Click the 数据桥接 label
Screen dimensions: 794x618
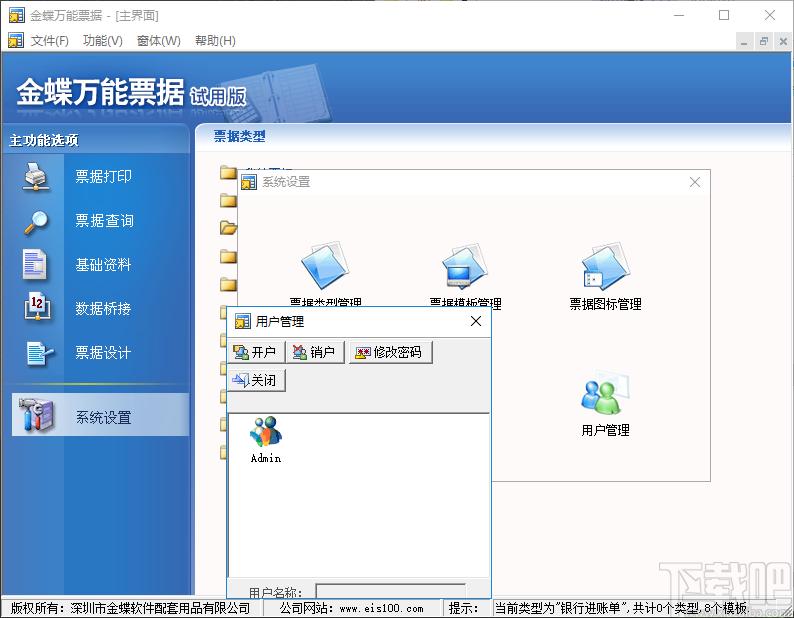click(103, 308)
